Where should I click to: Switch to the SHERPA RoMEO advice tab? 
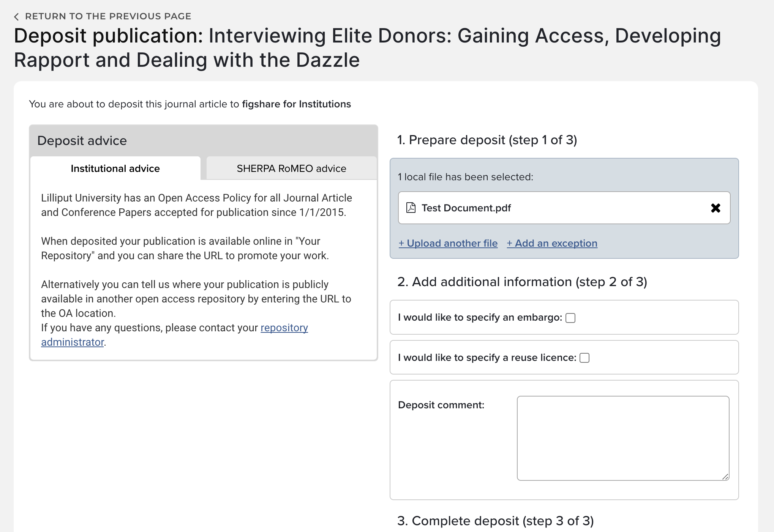pyautogui.click(x=291, y=168)
